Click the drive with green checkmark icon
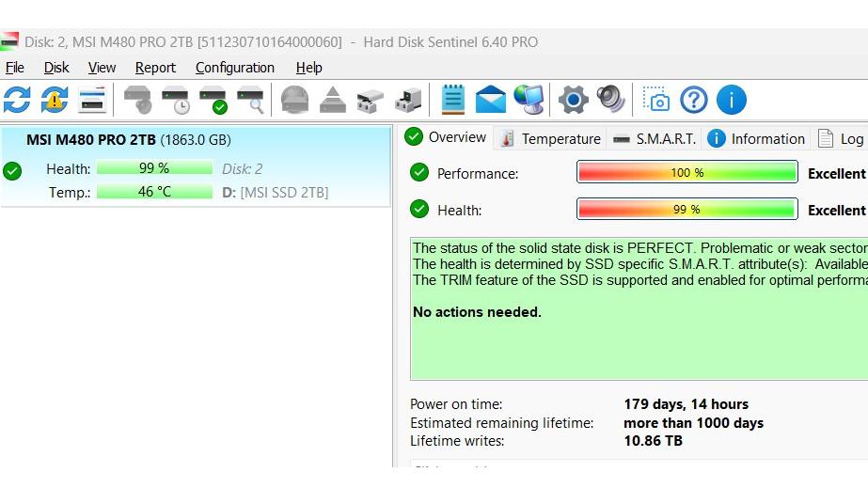868x488 pixels. pos(213,101)
